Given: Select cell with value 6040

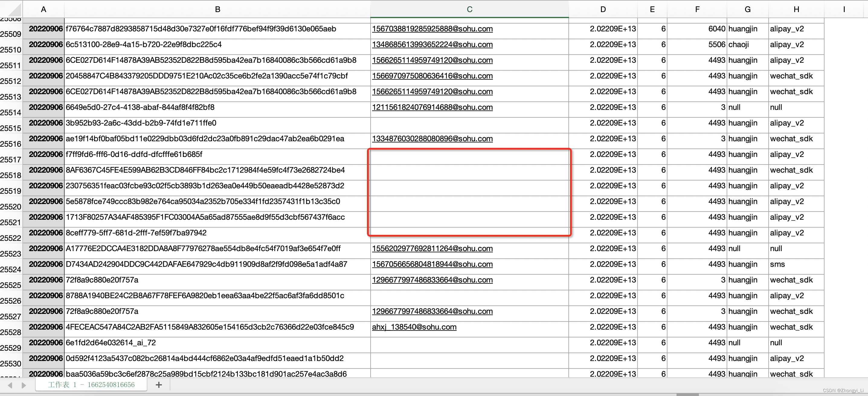Looking at the screenshot, I should tap(697, 31).
